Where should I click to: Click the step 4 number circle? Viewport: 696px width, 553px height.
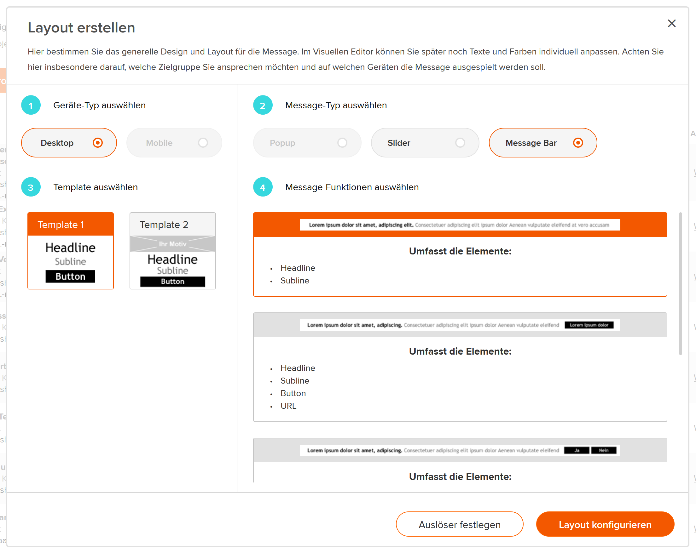pos(263,187)
